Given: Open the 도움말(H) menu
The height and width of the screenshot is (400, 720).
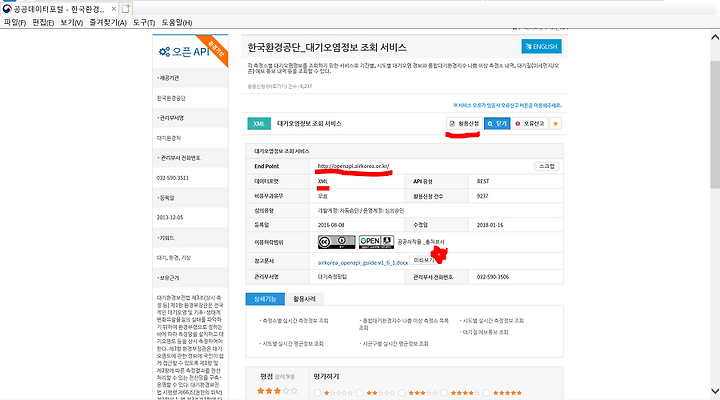Looking at the screenshot, I should click(177, 23).
